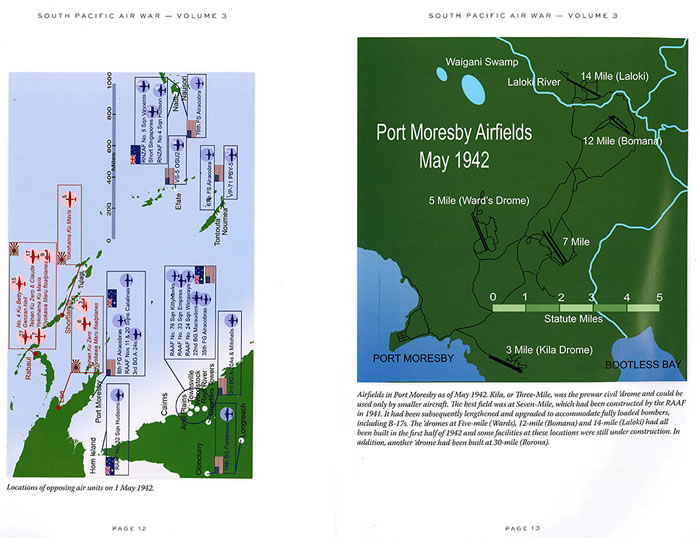This screenshot has height=538, width=700.
Task: Click the white dot marking Cloncurry
Action: coord(207,473)
